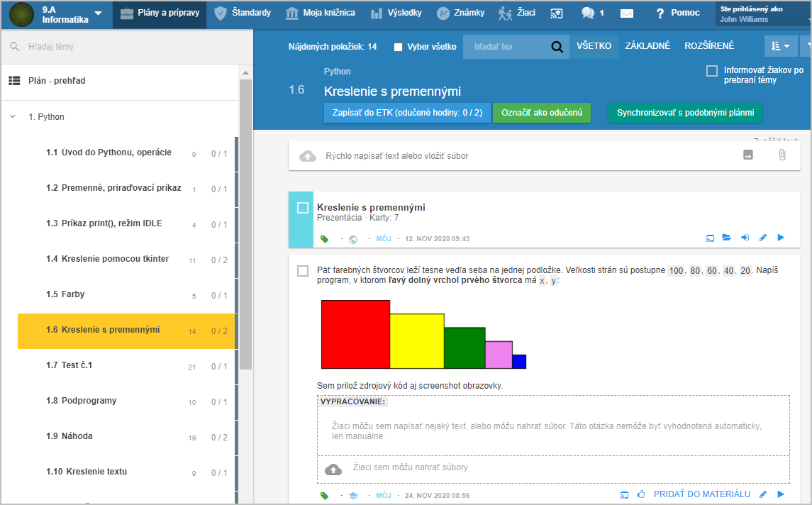
Task: Tick the Vyber všetko checkbox
Action: tap(398, 47)
